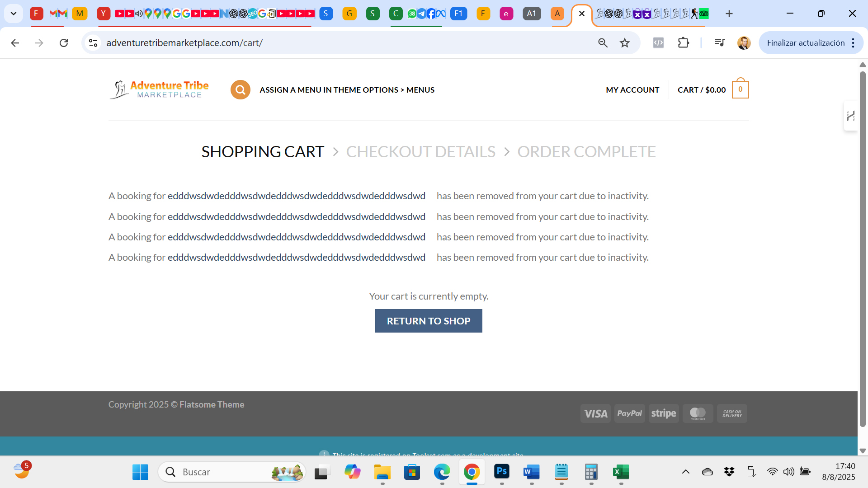The image size is (868, 488).
Task: Open MY ACCOUNT menu item
Action: point(632,90)
